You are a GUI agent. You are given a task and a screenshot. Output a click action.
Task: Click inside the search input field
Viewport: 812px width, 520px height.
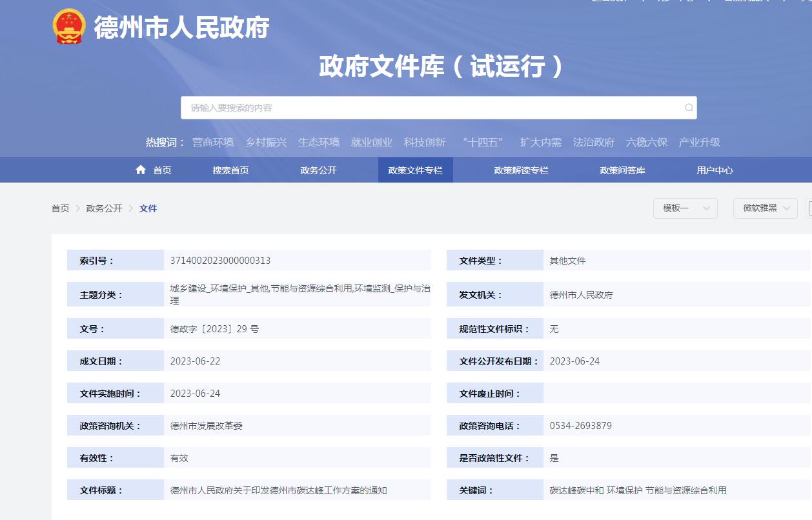pos(387,108)
